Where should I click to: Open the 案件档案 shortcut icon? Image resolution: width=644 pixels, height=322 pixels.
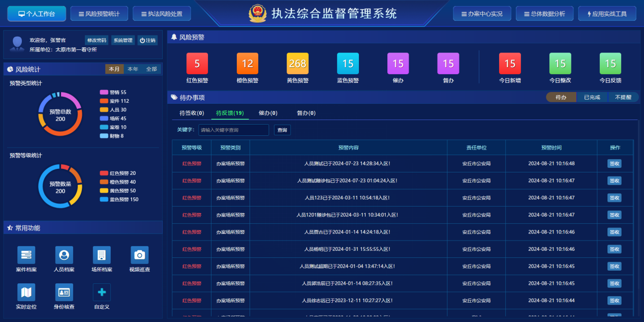point(26,255)
